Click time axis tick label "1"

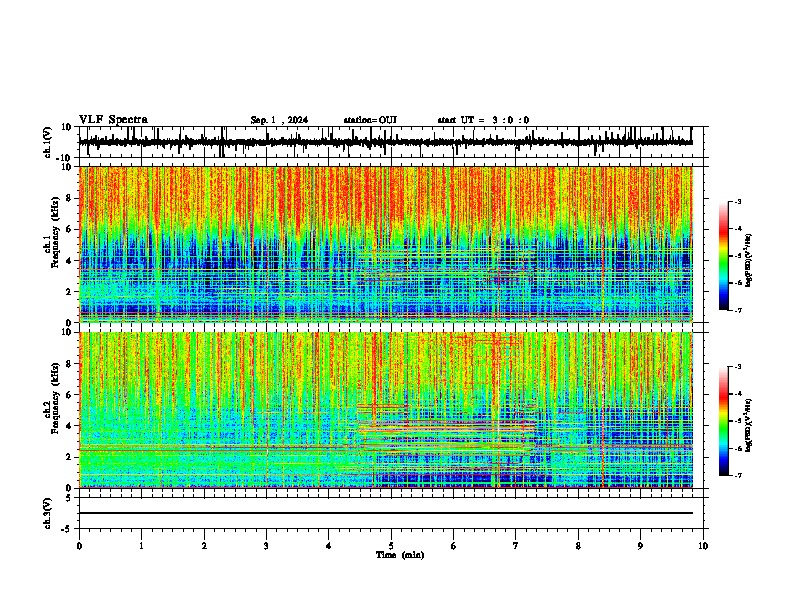tap(141, 546)
